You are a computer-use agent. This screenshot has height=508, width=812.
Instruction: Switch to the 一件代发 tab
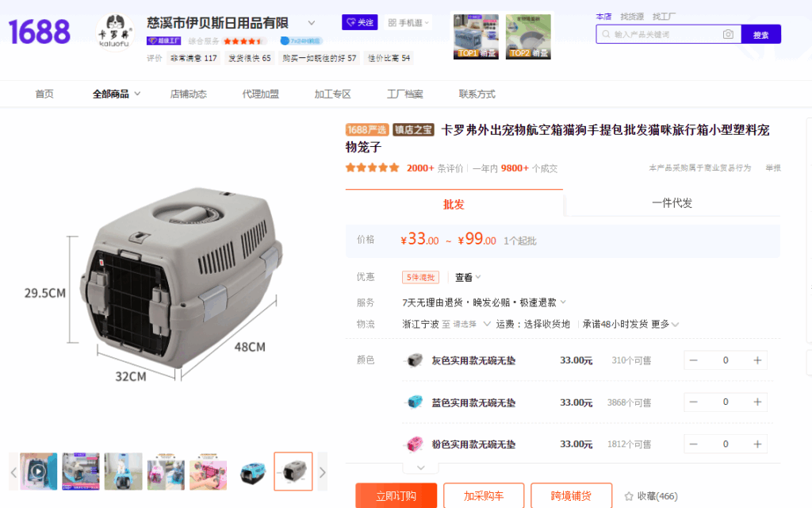coord(672,203)
